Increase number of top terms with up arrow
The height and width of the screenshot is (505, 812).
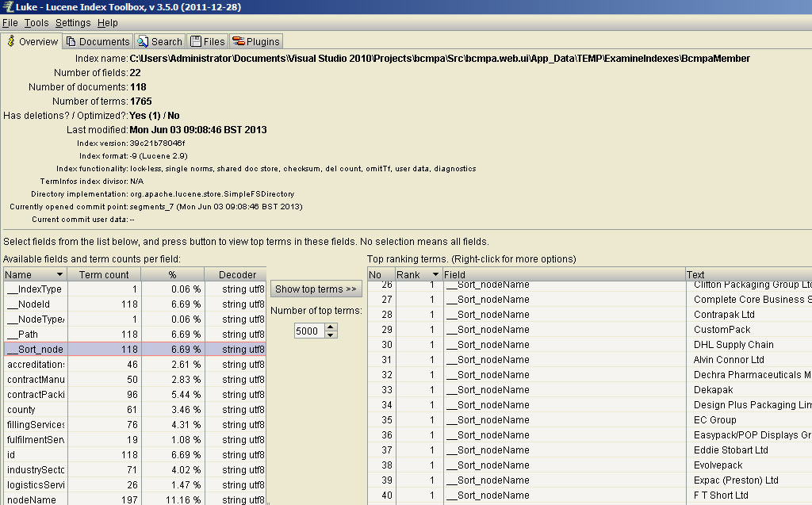(x=331, y=327)
